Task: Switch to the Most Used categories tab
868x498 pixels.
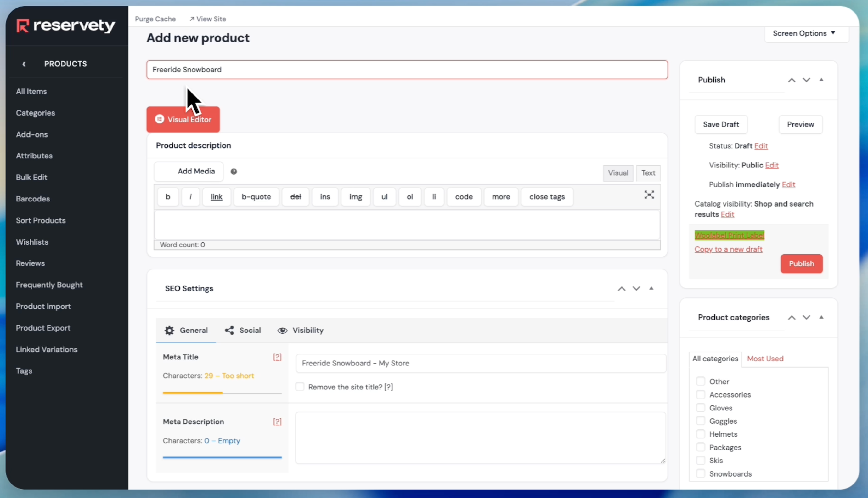Action: point(765,359)
